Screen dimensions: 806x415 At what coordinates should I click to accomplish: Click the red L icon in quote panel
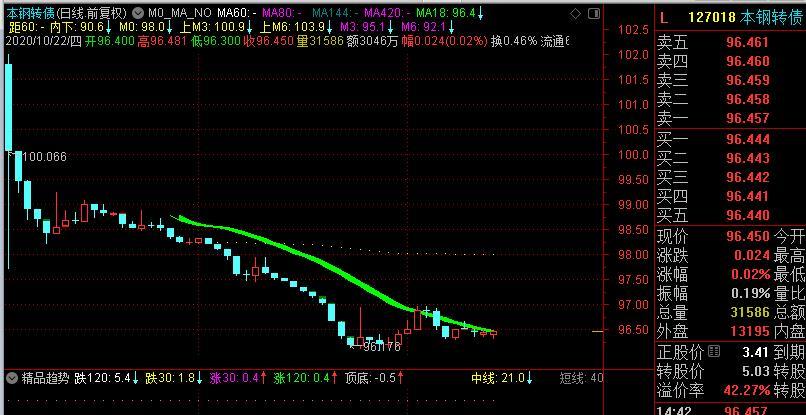[x=664, y=18]
